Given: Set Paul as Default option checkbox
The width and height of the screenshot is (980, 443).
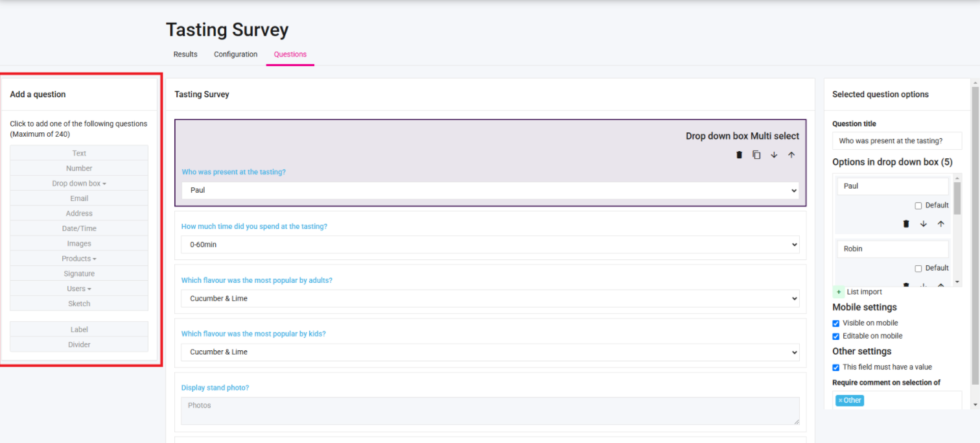Looking at the screenshot, I should [x=918, y=206].
